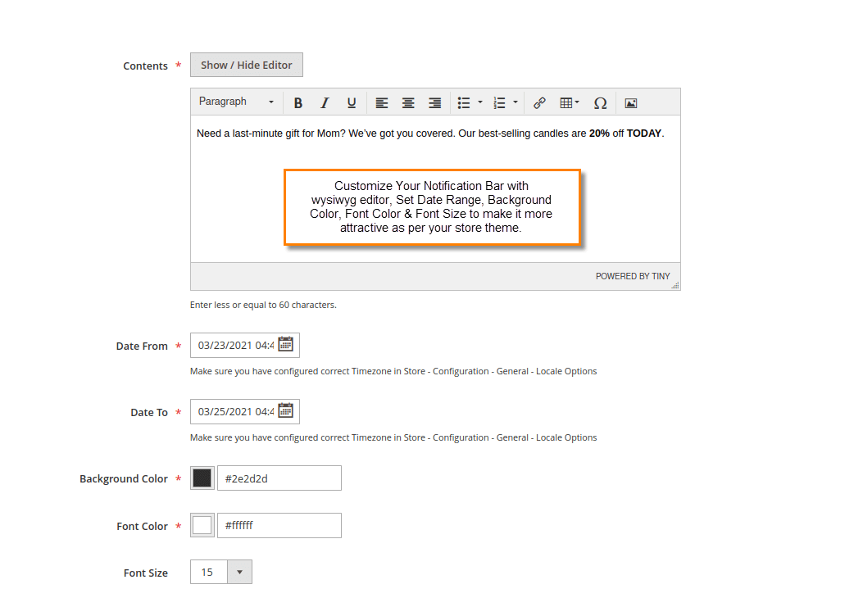The height and width of the screenshot is (616, 854).
Task: Open the Background Color swatch picker
Action: [x=202, y=478]
